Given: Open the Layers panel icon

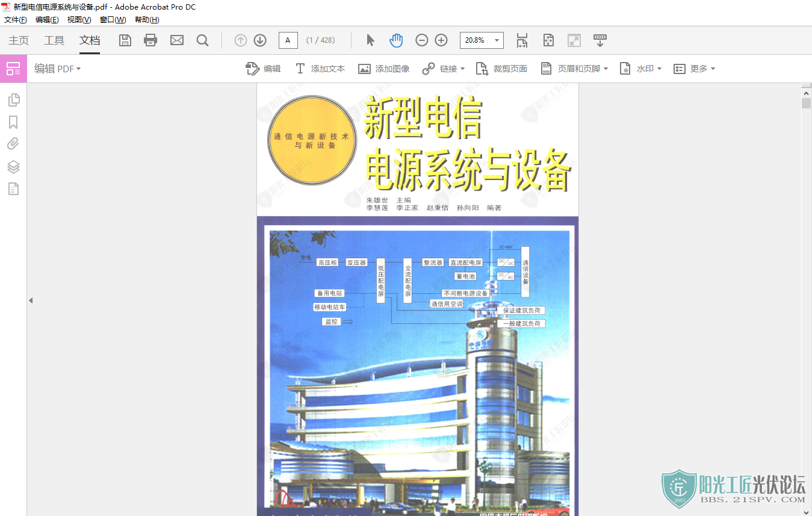Looking at the screenshot, I should 13,167.
